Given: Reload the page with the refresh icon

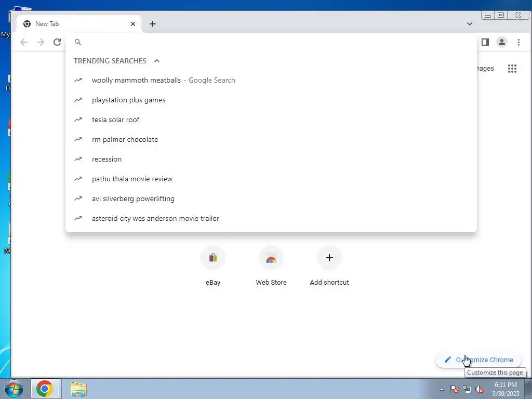Looking at the screenshot, I should (x=57, y=42).
